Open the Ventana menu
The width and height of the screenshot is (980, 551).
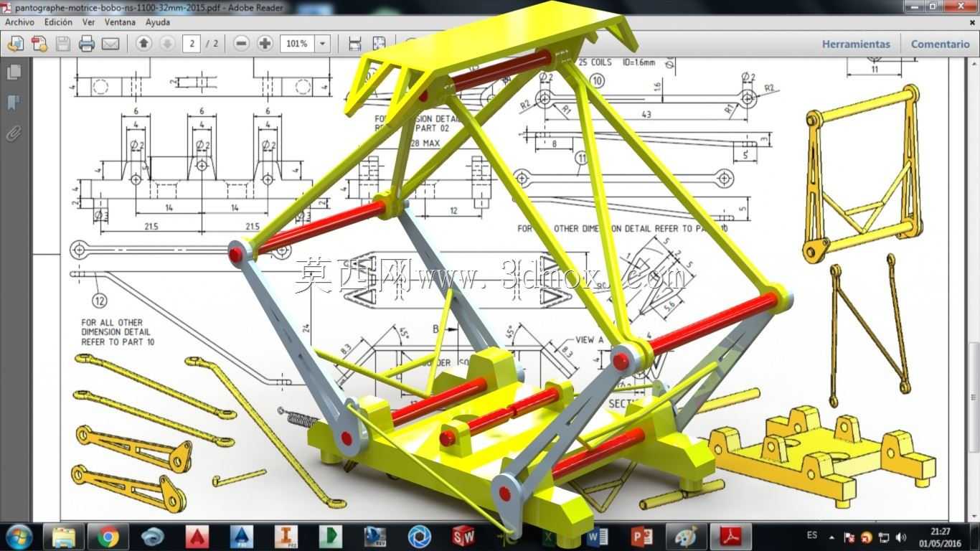[x=120, y=22]
